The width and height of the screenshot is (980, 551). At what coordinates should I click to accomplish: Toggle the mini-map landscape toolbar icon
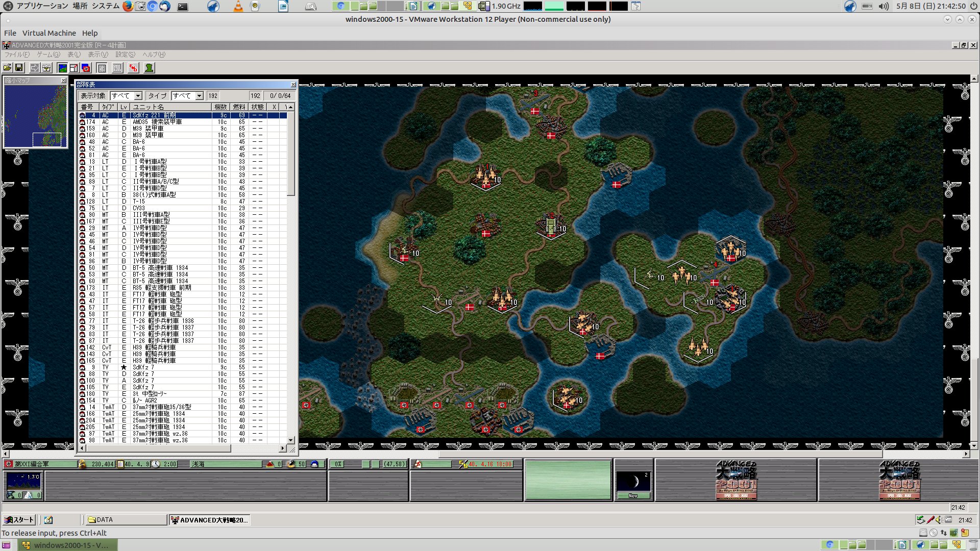62,68
